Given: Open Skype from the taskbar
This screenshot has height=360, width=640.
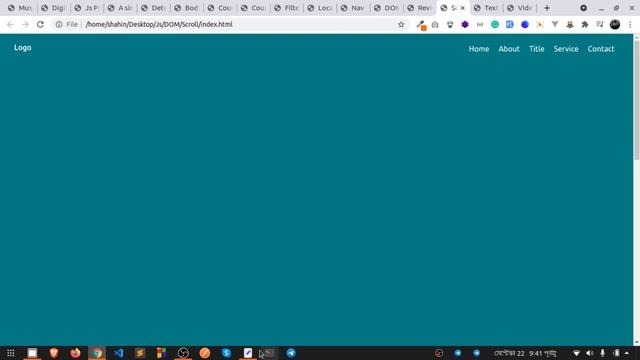Looking at the screenshot, I should coord(227,353).
